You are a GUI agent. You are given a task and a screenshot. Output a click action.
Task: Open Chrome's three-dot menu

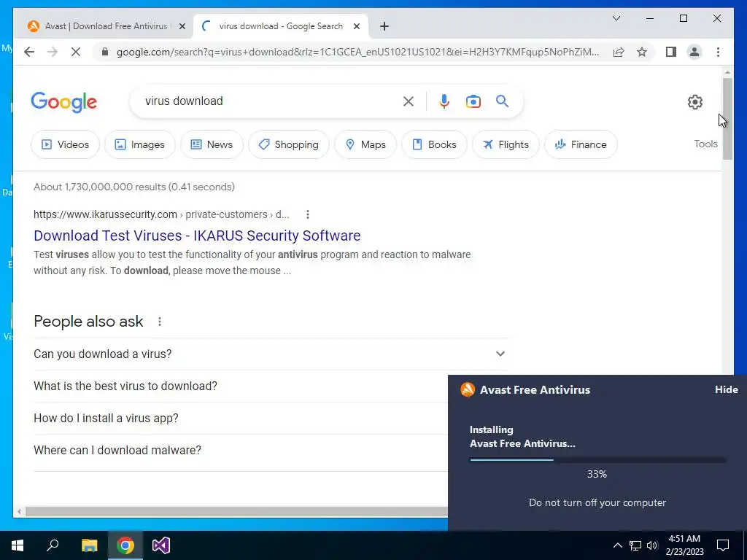[x=718, y=52]
